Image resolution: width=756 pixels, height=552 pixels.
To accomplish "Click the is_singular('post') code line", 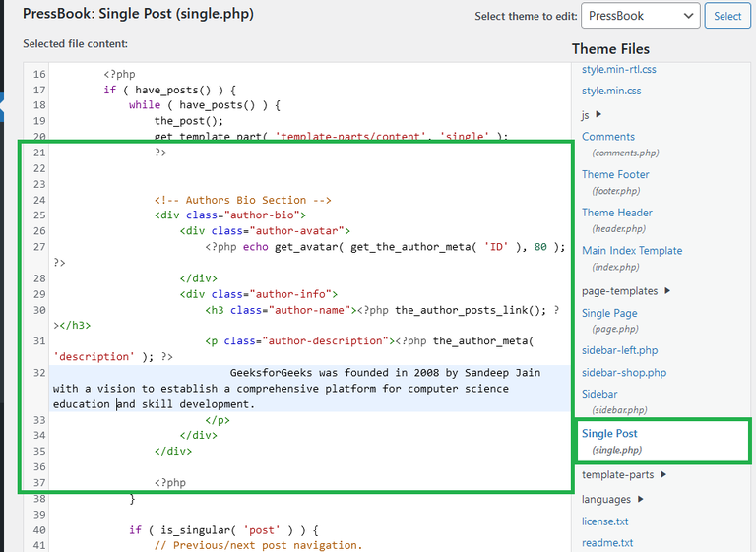I will click(x=223, y=530).
